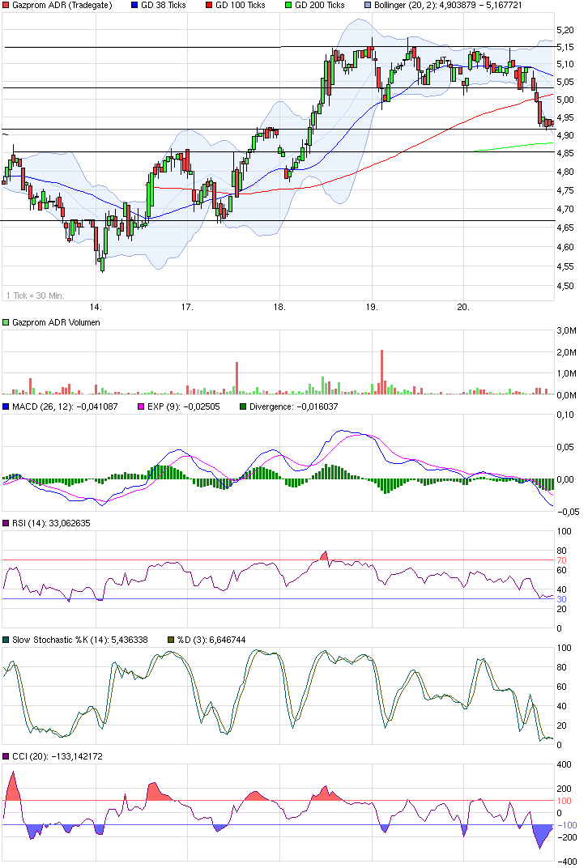Click the red RSI 70 overbought level label

561,561
